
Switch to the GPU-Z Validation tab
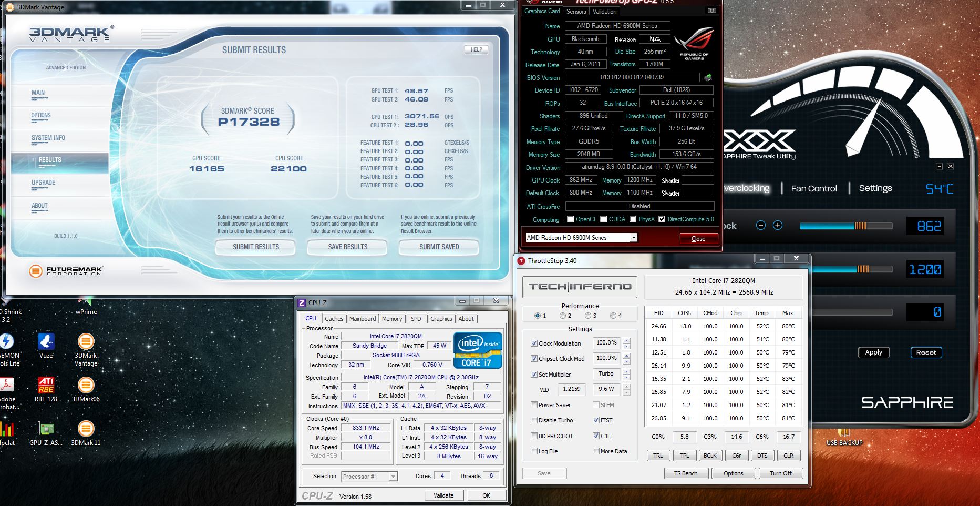[604, 11]
